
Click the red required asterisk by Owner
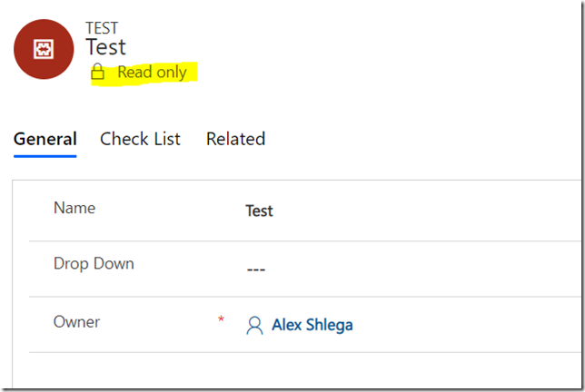coord(221,319)
